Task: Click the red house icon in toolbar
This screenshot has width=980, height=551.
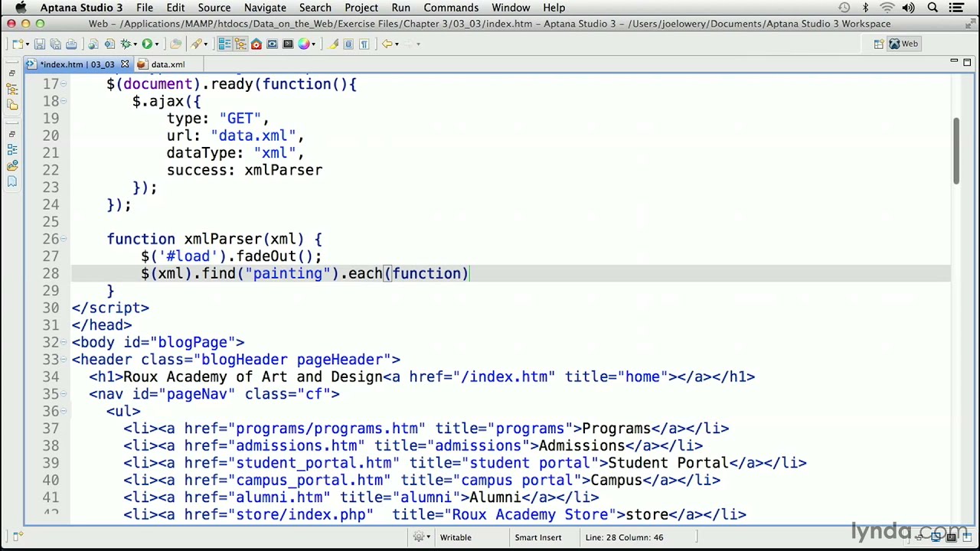Action: tap(256, 44)
